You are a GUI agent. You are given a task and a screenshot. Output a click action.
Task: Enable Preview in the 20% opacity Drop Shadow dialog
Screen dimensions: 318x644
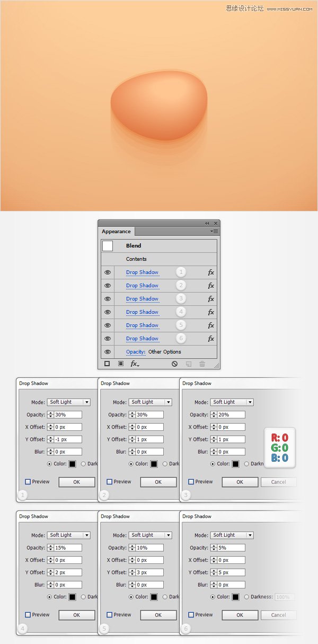(191, 482)
